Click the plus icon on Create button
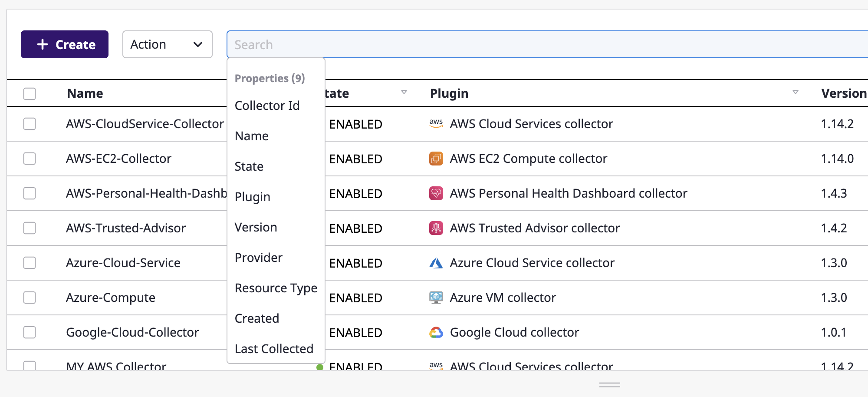Screen dimensions: 868x397 point(43,44)
